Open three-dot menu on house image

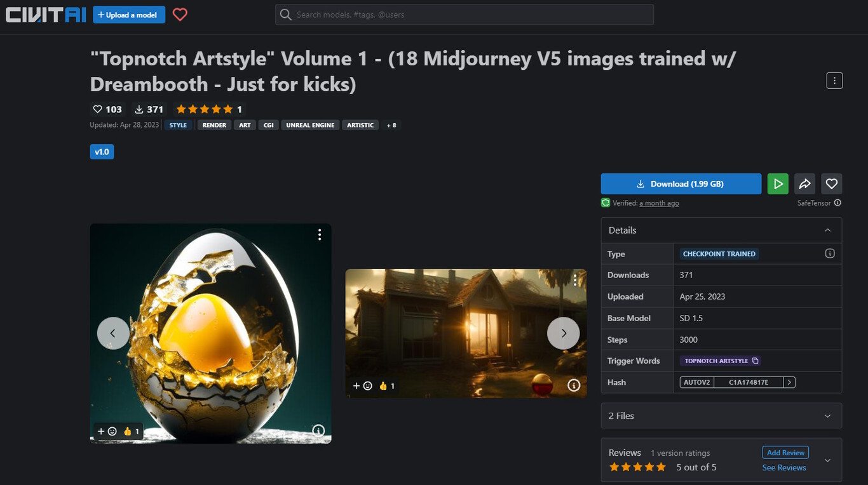[x=575, y=280]
